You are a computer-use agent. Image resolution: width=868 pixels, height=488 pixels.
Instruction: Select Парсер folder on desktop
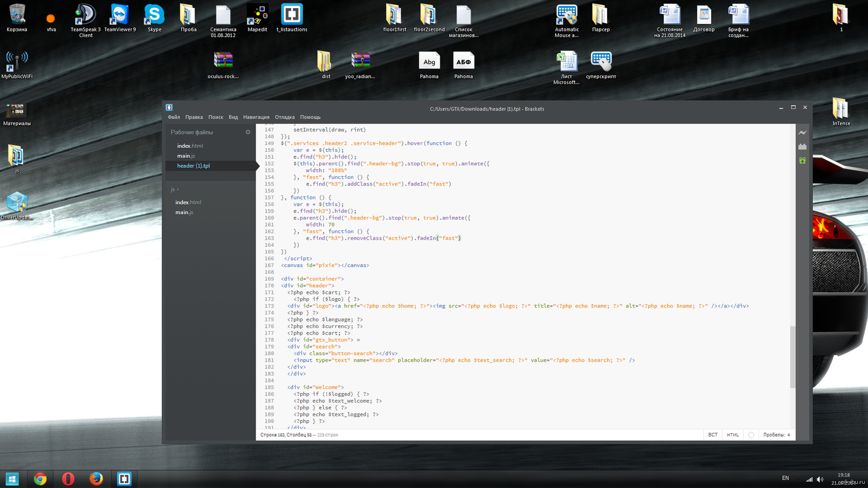[601, 18]
